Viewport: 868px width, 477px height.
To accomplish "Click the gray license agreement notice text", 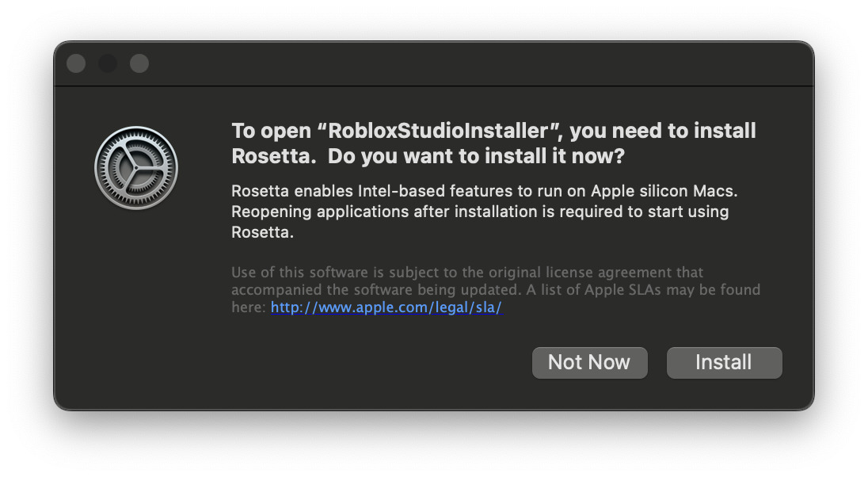I will coord(496,290).
